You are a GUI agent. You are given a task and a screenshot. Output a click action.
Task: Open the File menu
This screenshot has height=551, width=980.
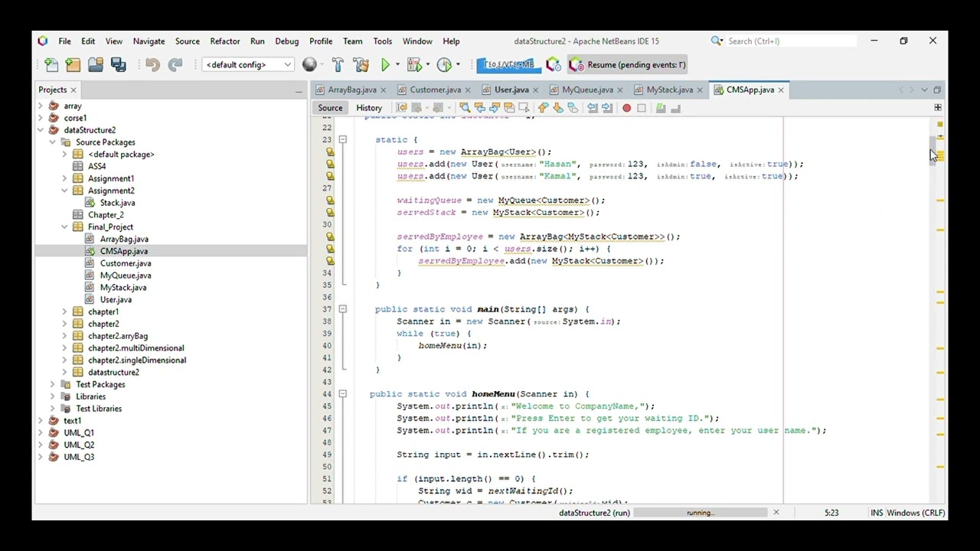click(x=65, y=41)
